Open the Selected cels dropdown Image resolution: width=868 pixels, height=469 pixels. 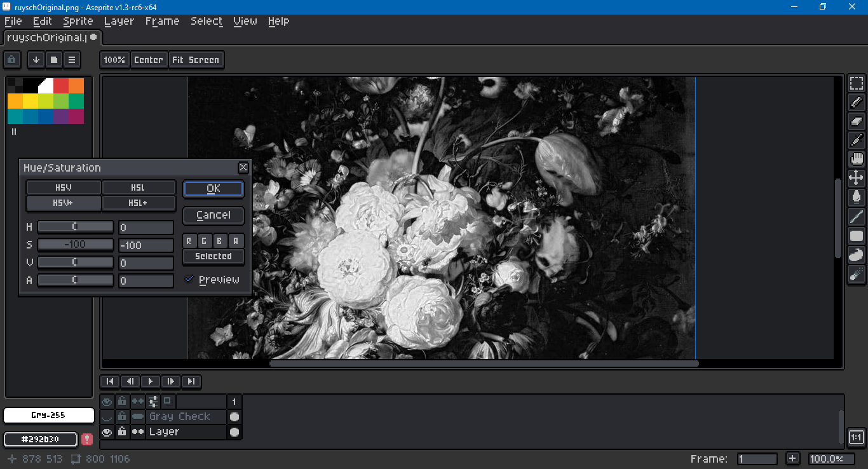click(x=214, y=256)
